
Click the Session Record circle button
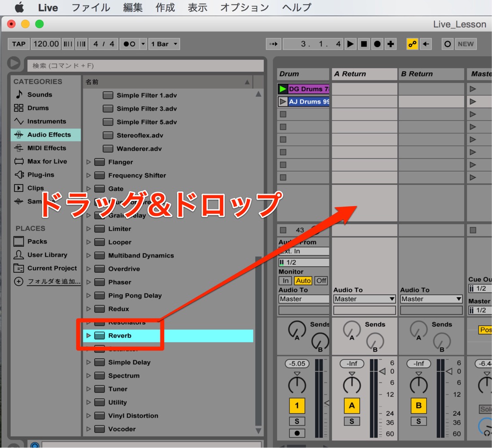click(x=448, y=44)
